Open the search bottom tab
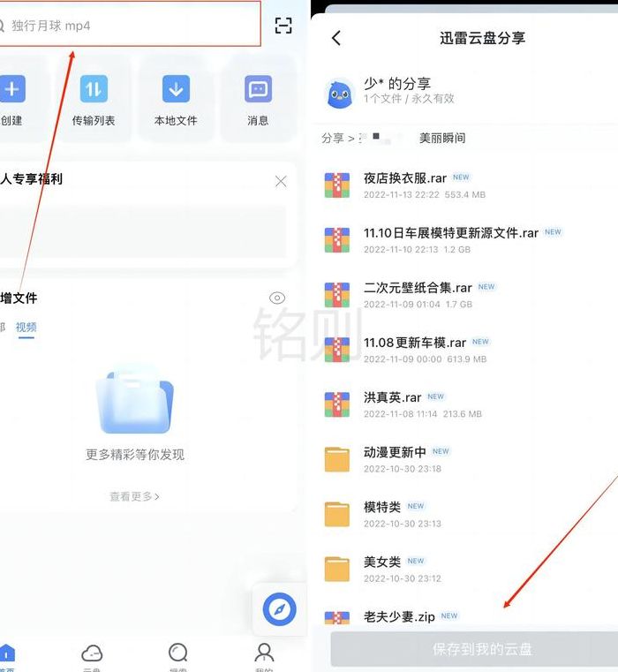Viewport: 618px width, 672px height. (177, 657)
